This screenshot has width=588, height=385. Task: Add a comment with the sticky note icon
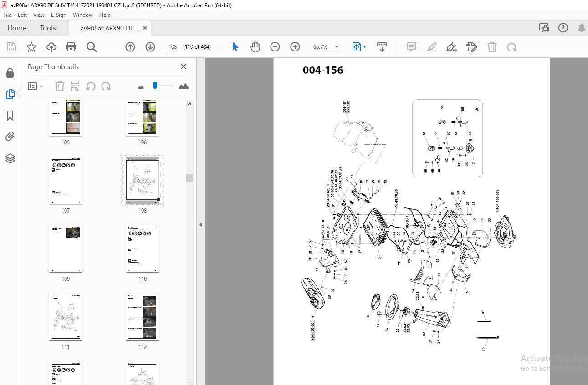click(412, 47)
